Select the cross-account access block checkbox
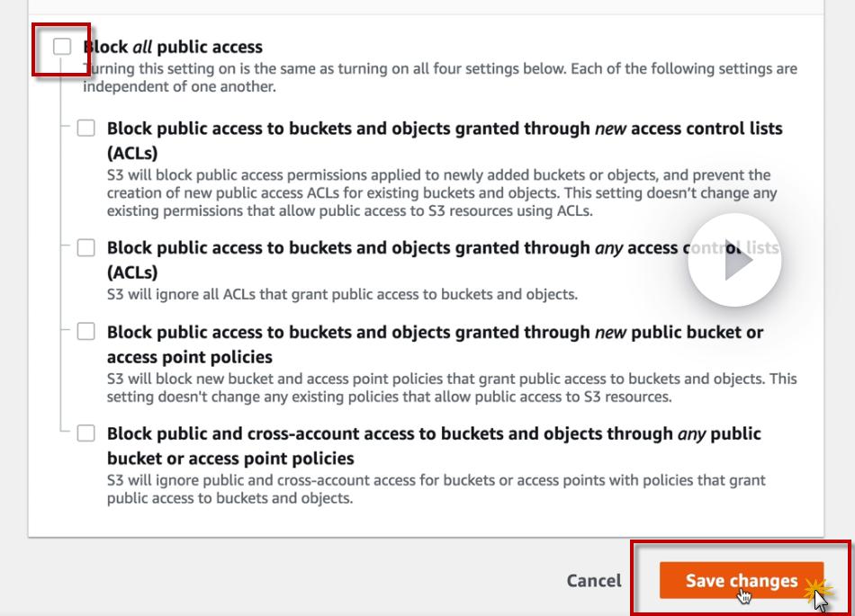The width and height of the screenshot is (855, 616). click(x=85, y=433)
